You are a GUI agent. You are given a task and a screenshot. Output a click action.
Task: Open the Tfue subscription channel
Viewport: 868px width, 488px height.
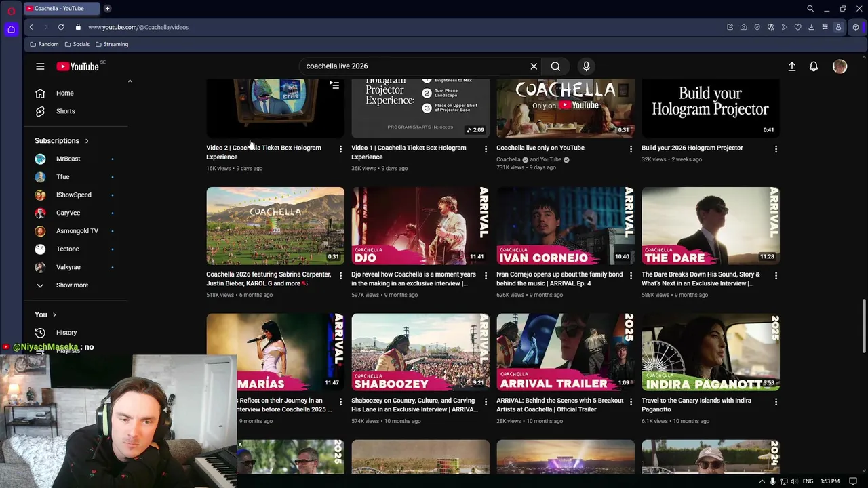[62, 177]
